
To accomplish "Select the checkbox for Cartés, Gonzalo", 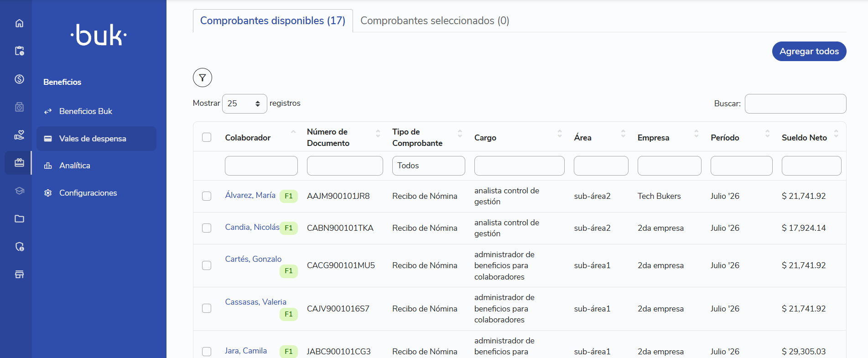I will pos(207,265).
